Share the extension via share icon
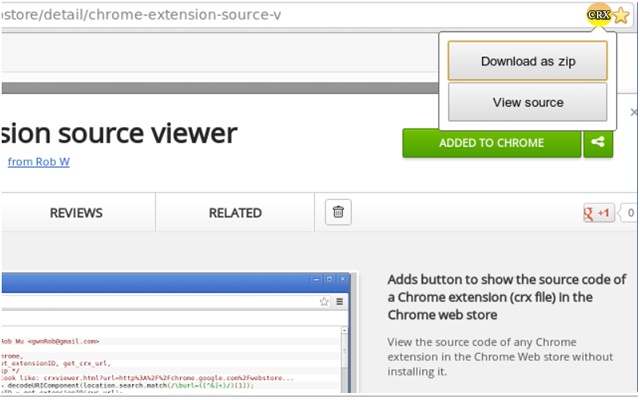The height and width of the screenshot is (400, 640). pos(598,143)
